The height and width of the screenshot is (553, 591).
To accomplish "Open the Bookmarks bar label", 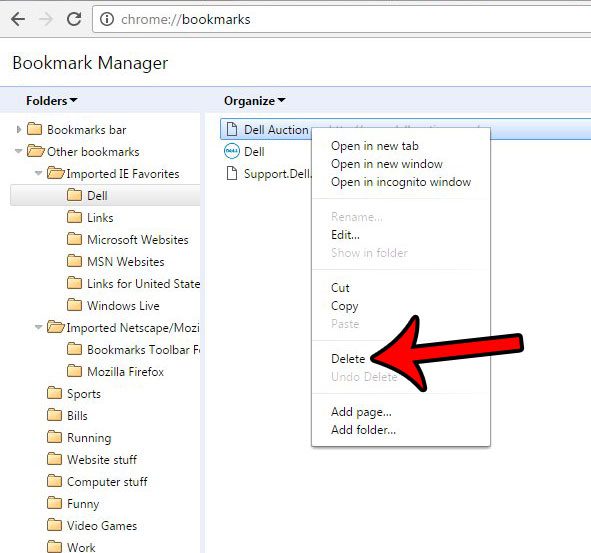I will click(87, 130).
